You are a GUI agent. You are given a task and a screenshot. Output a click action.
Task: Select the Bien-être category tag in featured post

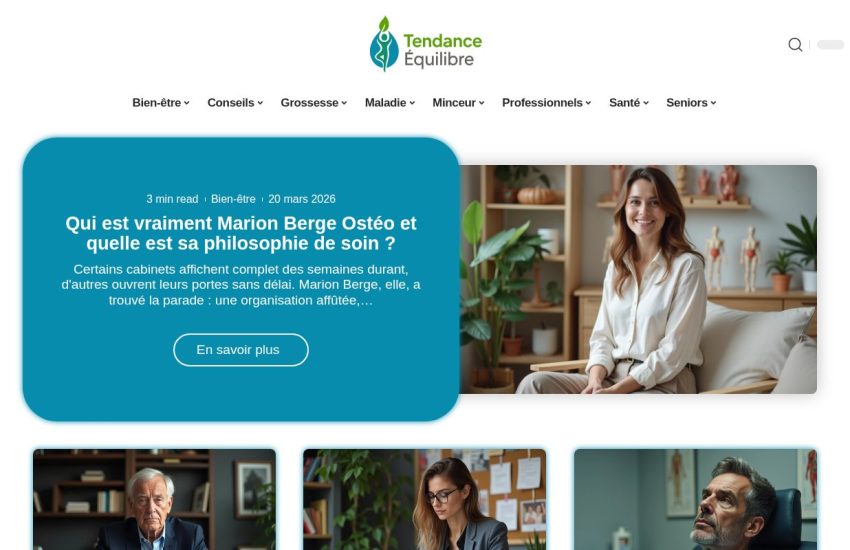coord(233,199)
